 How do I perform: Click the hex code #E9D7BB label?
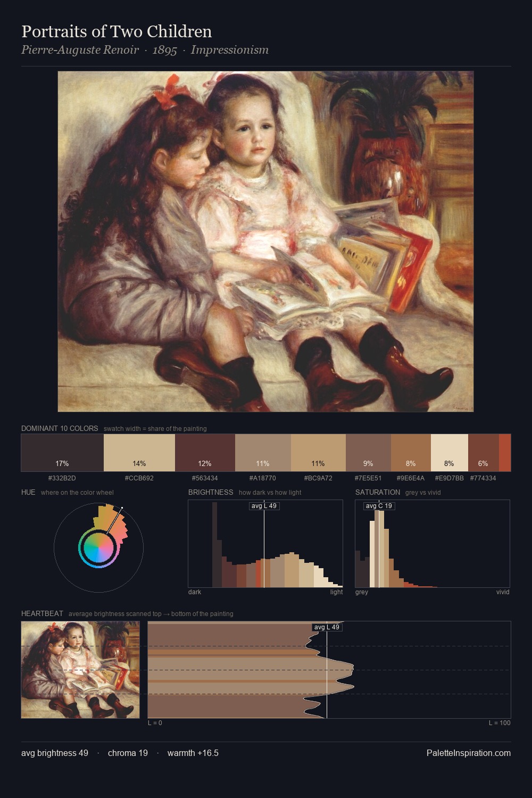coord(450,478)
